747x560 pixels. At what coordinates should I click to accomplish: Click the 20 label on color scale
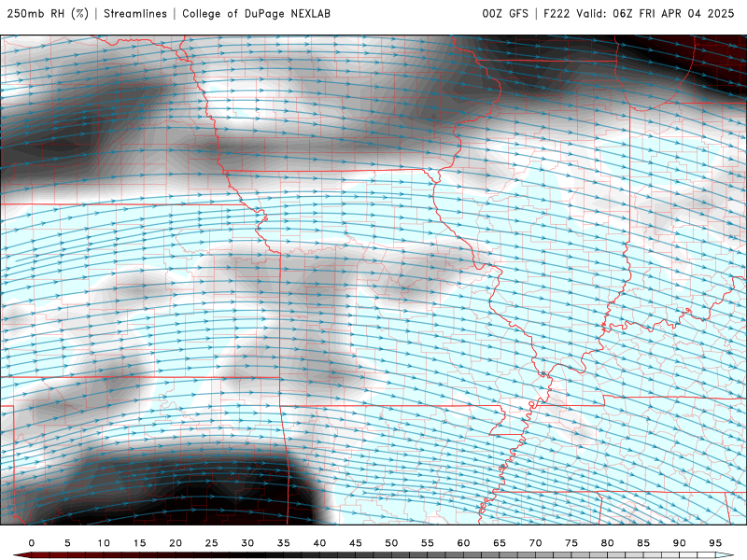176,543
